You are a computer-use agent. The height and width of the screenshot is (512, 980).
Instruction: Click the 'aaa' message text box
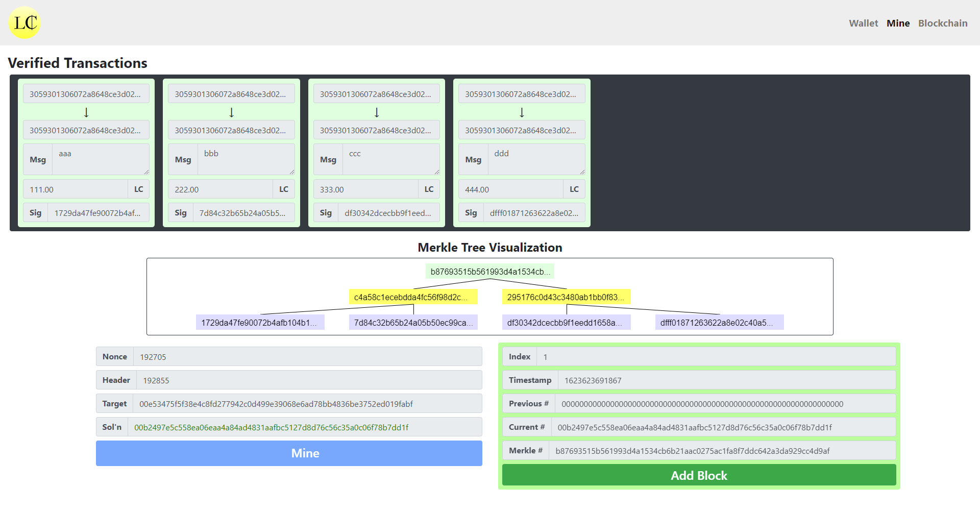point(101,159)
